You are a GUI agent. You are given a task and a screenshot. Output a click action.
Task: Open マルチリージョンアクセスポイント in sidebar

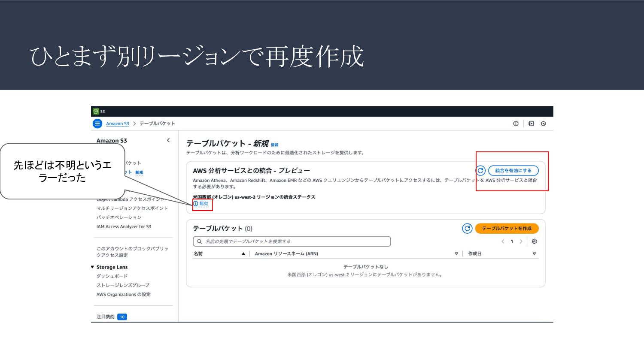pyautogui.click(x=132, y=208)
